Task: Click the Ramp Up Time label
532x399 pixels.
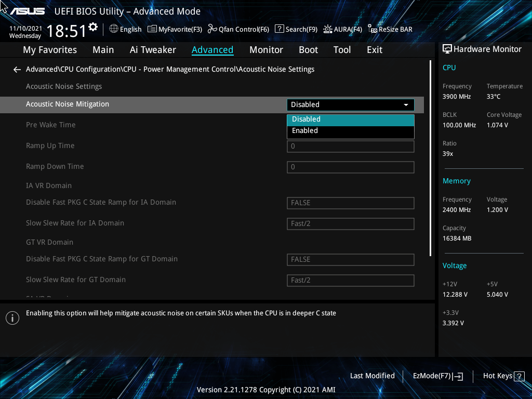Action: coord(50,146)
